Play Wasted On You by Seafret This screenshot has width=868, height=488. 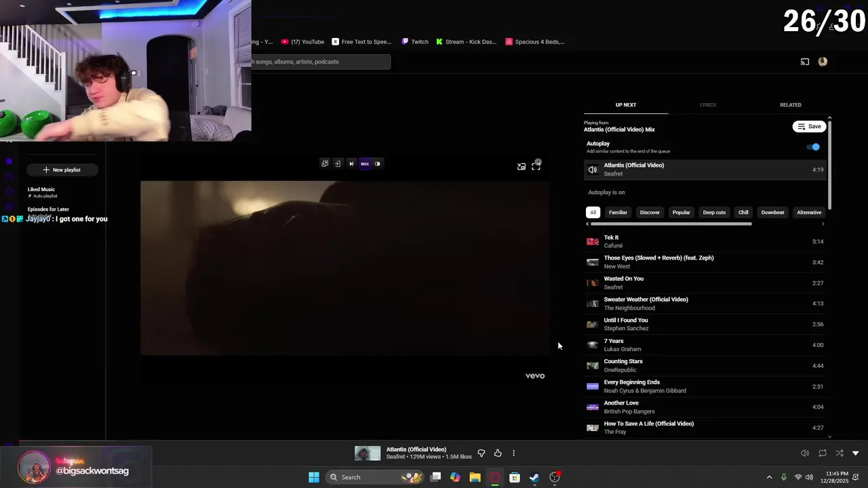click(x=705, y=283)
